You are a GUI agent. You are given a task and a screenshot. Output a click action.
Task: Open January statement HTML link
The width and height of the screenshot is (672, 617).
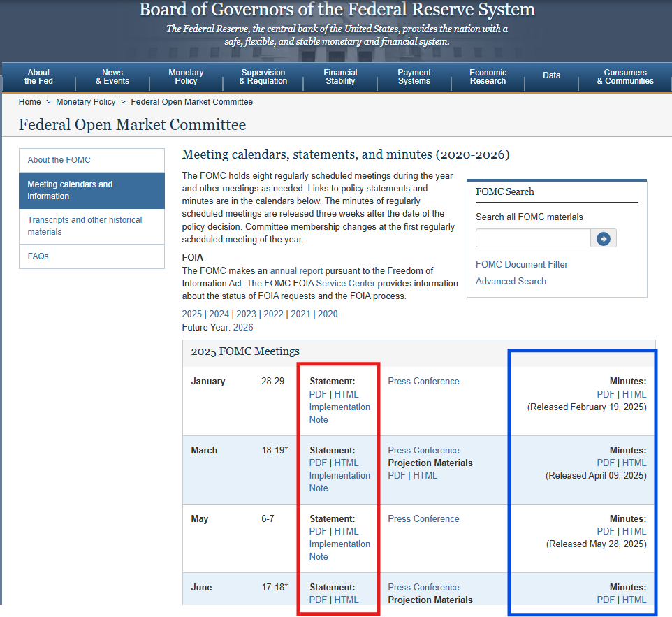point(346,395)
